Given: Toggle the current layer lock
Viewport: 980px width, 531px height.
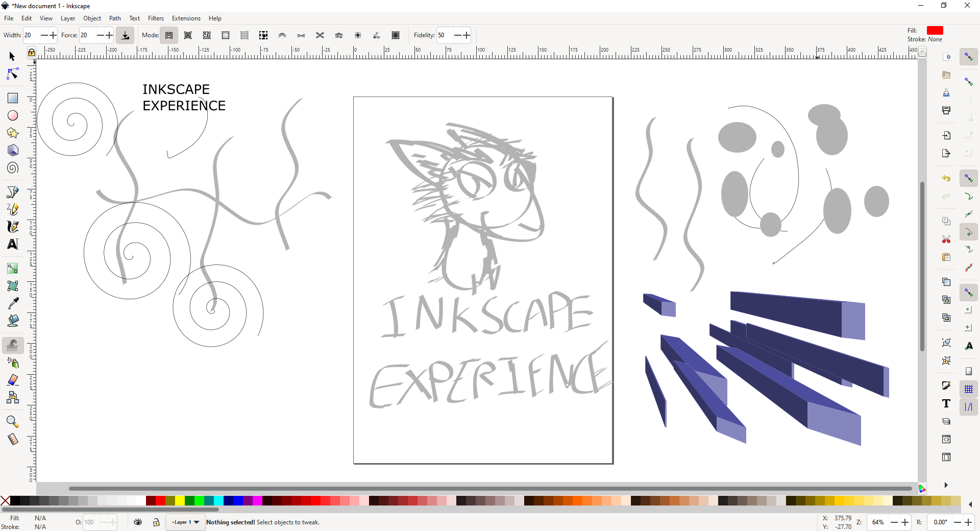Looking at the screenshot, I should [x=156, y=522].
